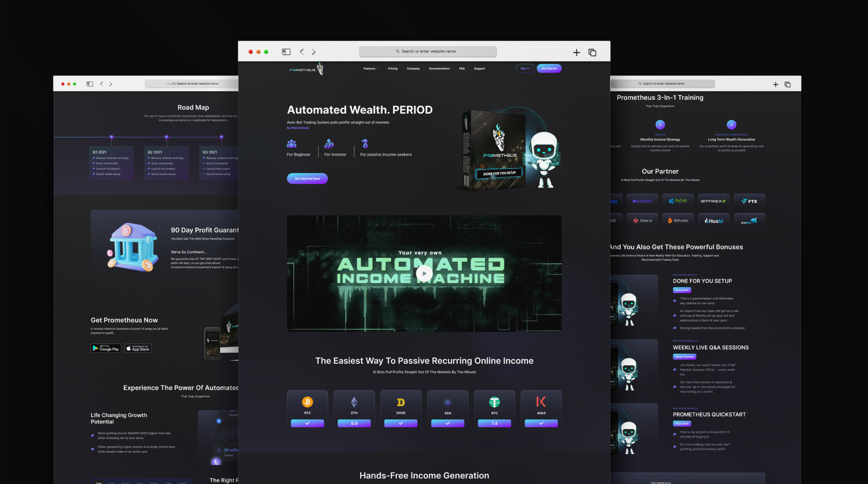Viewport: 868px width, 484px height.
Task: Click the 8.9 value button under ETH
Action: click(354, 423)
